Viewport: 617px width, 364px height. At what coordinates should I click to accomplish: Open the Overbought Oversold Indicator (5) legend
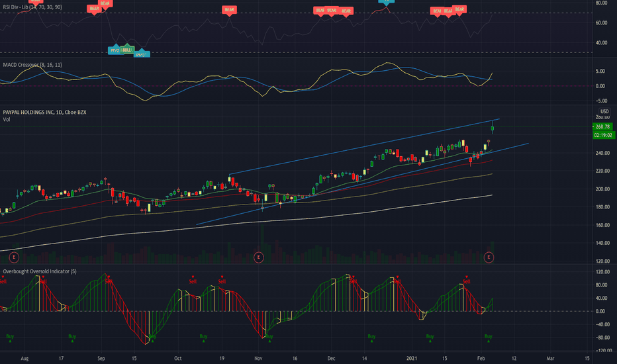[x=40, y=271]
